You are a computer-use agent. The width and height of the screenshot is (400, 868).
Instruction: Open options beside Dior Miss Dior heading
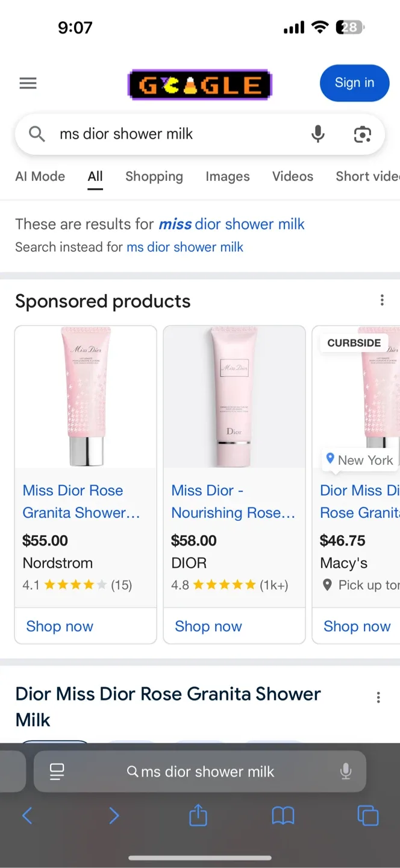pos(378,697)
